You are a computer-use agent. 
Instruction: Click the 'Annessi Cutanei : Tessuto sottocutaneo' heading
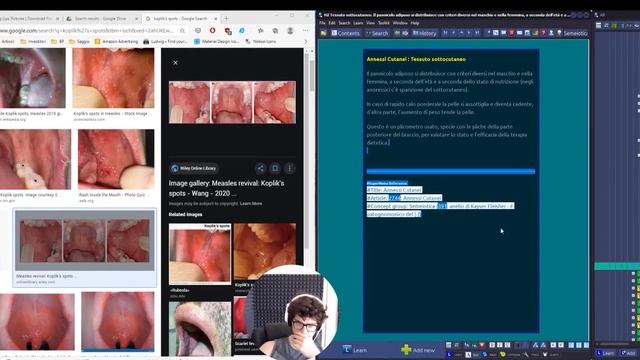pos(416,59)
